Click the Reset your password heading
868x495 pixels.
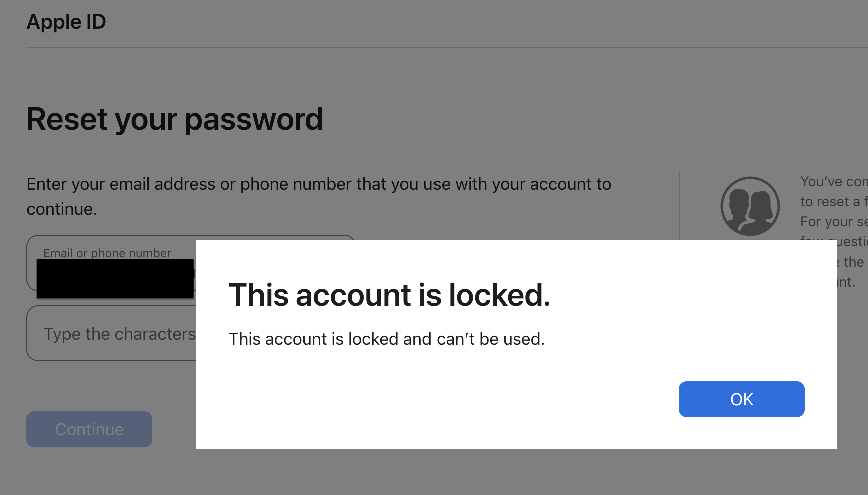(174, 119)
